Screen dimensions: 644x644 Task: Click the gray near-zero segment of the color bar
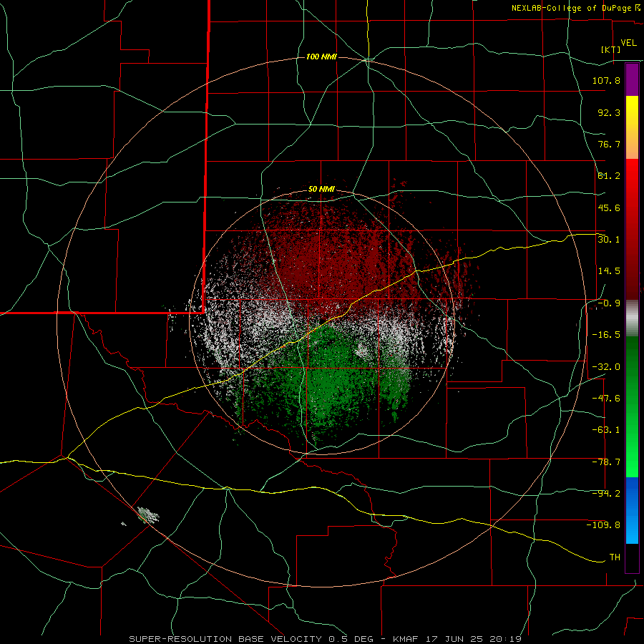(632, 318)
